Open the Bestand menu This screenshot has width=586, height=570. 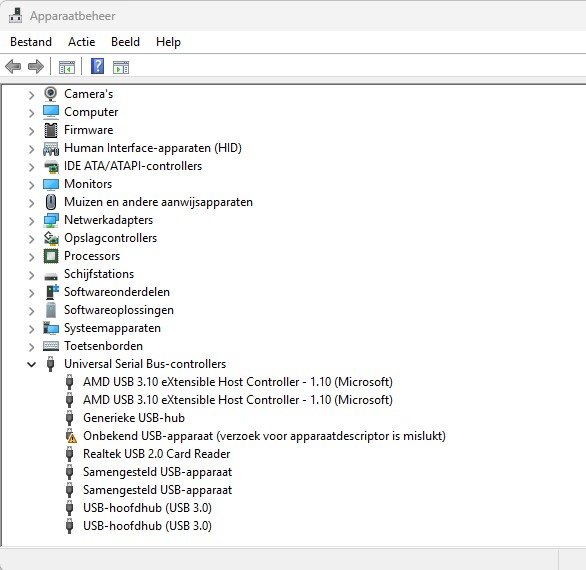pyautogui.click(x=31, y=42)
